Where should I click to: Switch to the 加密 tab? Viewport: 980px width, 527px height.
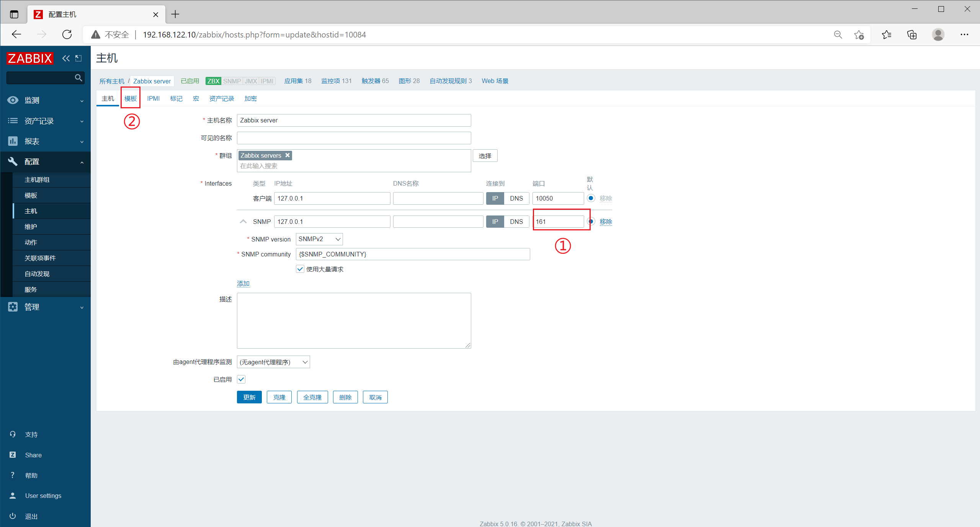click(251, 98)
